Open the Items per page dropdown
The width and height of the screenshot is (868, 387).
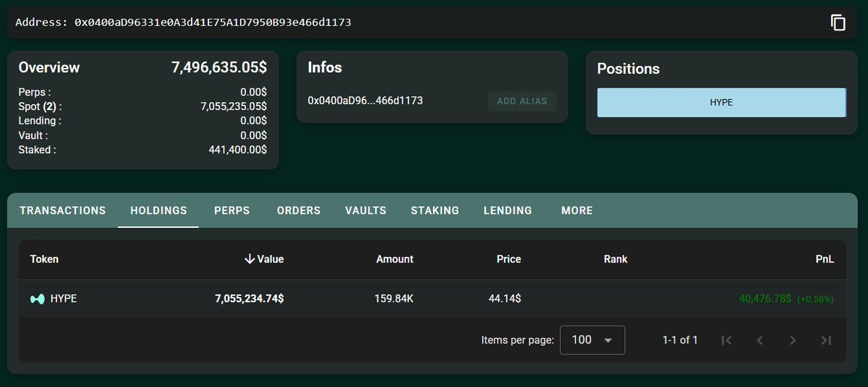[592, 340]
